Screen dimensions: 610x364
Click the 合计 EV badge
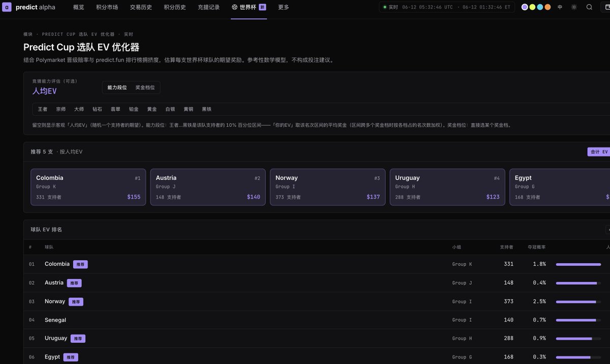click(x=599, y=151)
